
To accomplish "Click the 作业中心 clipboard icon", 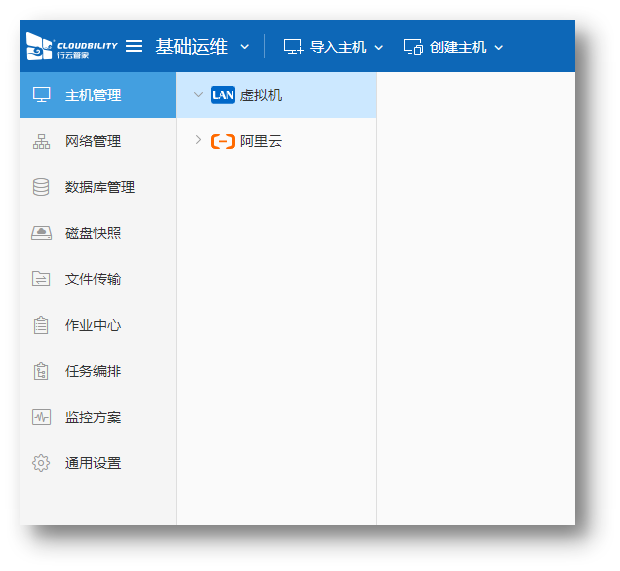I will (41, 325).
